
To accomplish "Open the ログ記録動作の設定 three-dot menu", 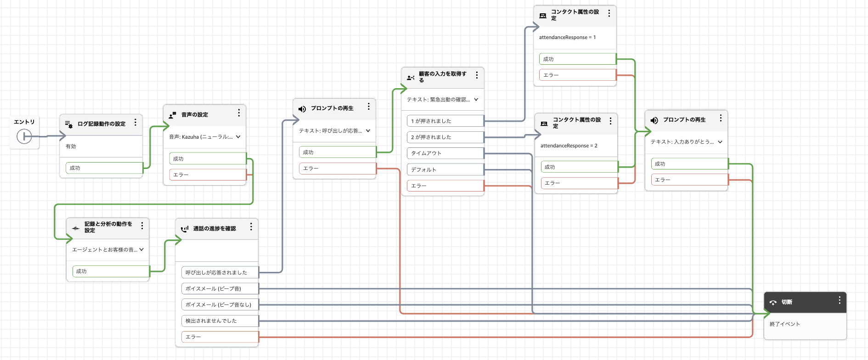I will pos(135,123).
